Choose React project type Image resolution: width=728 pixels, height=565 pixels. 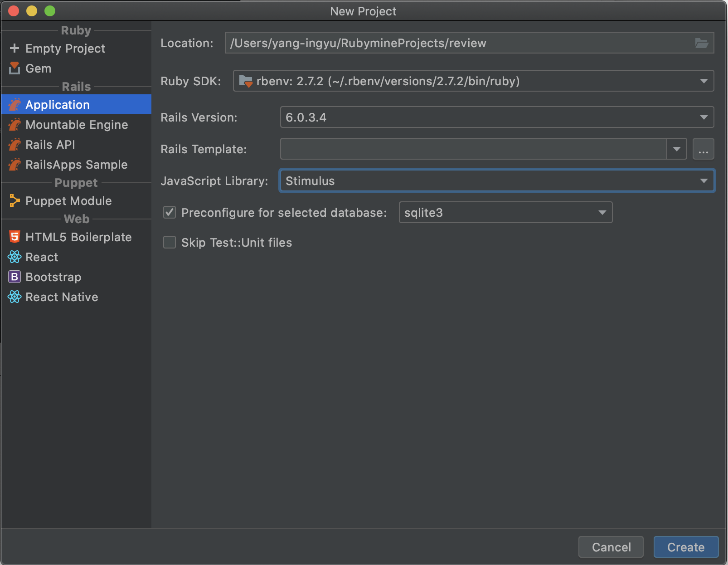[76, 257]
